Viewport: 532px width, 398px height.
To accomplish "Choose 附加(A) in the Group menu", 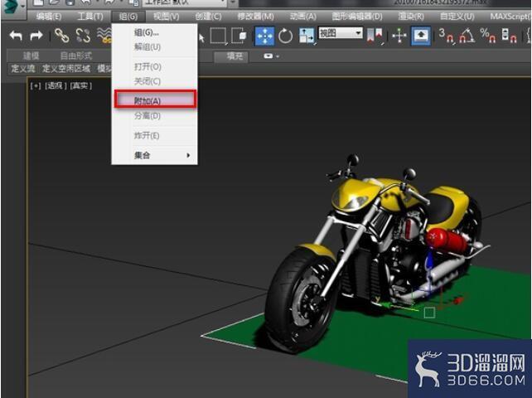I will point(155,100).
